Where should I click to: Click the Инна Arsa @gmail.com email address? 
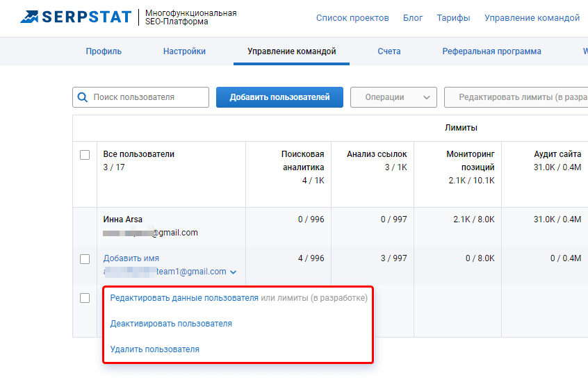[150, 233]
